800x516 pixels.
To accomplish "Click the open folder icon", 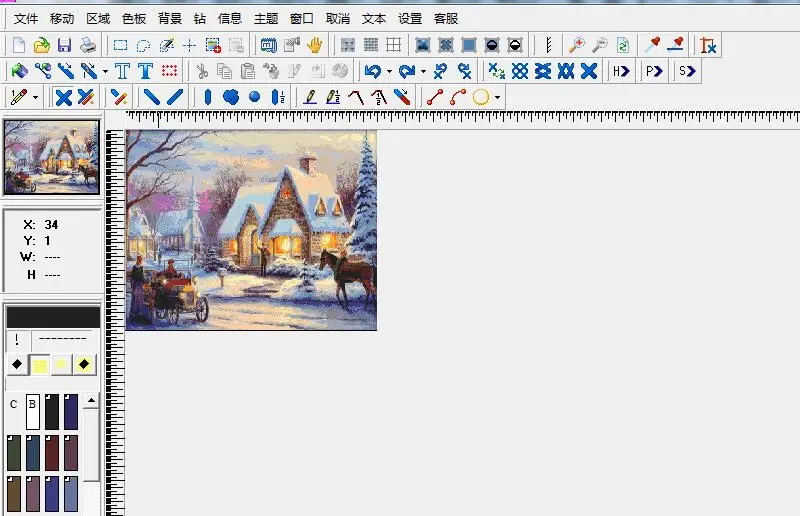I will (x=41, y=45).
